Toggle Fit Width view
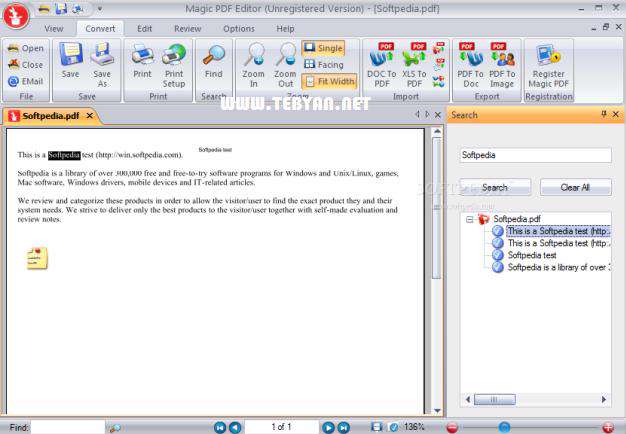Viewport: 626px width, 434px height. click(x=329, y=81)
